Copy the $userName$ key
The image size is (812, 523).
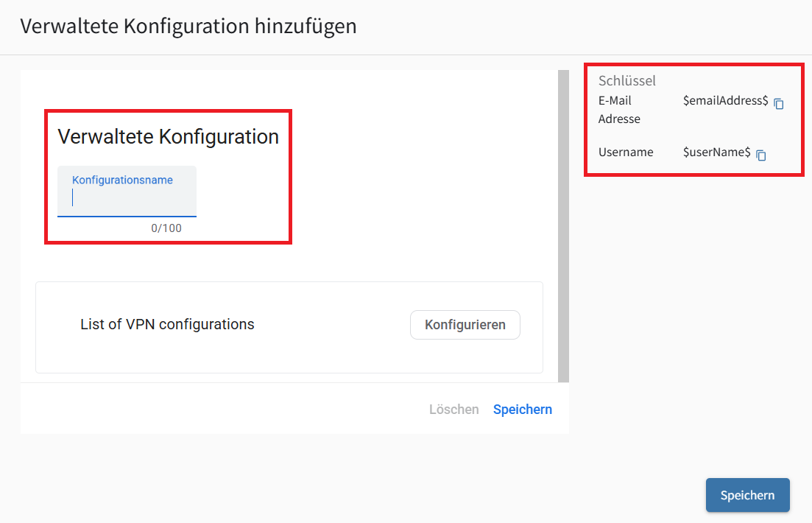[x=761, y=155]
